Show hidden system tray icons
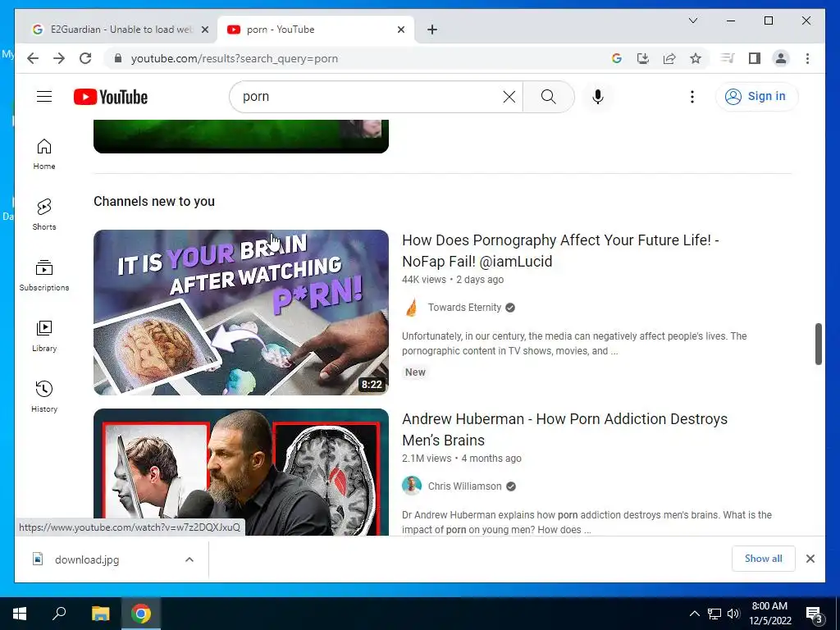The image size is (840, 630). pos(694,614)
